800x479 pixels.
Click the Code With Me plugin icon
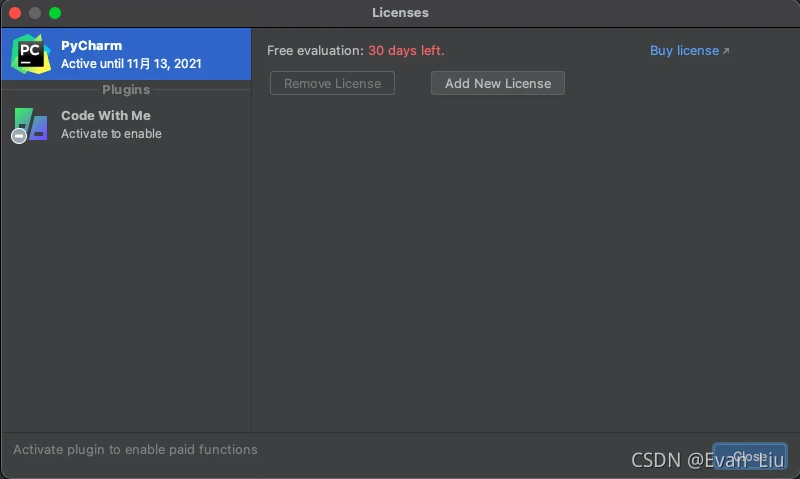coord(31,124)
